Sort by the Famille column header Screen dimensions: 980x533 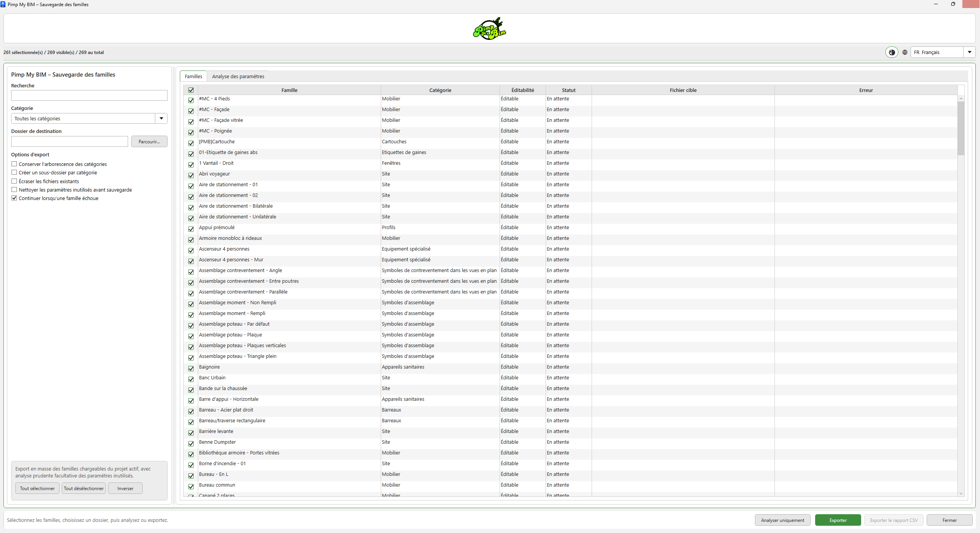[x=289, y=90]
